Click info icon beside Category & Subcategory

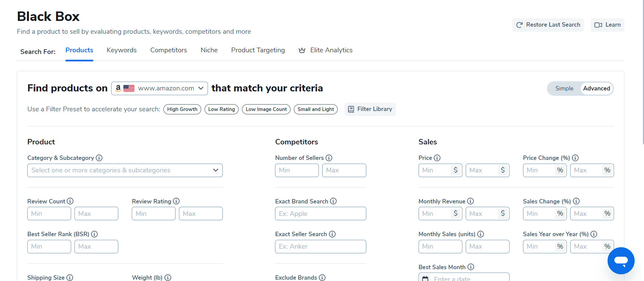pos(99,158)
